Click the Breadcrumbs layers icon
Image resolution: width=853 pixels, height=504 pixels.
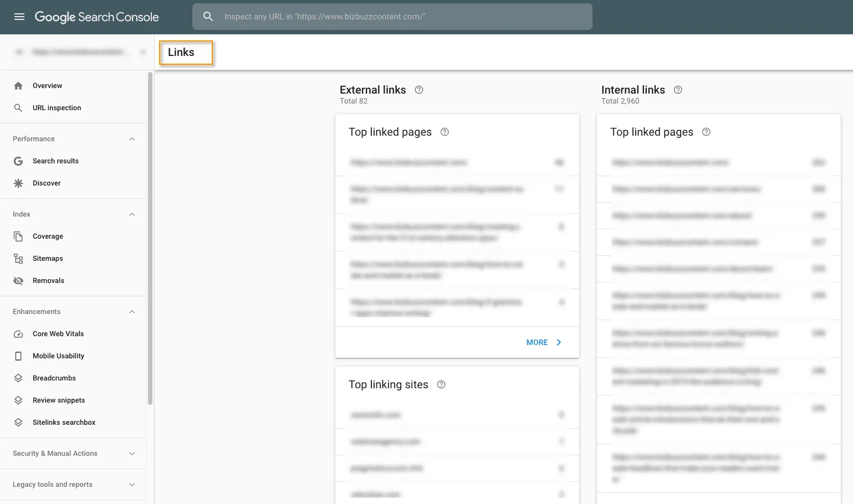(18, 378)
